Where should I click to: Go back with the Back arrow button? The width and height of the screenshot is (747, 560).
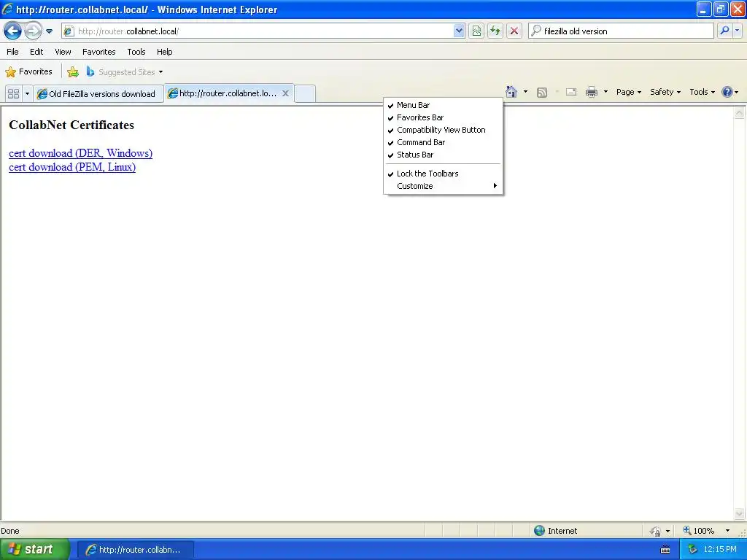(x=13, y=31)
